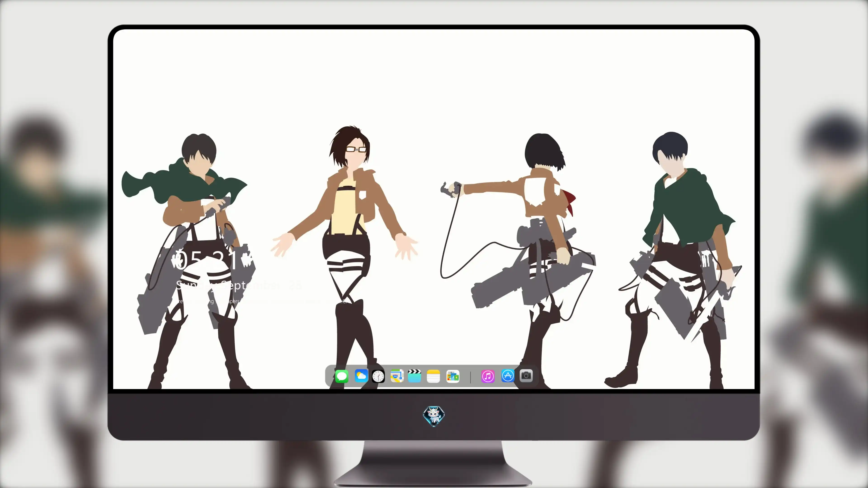The height and width of the screenshot is (488, 868).
Task: Open the colorful photo collage app icon
Action: tap(453, 376)
